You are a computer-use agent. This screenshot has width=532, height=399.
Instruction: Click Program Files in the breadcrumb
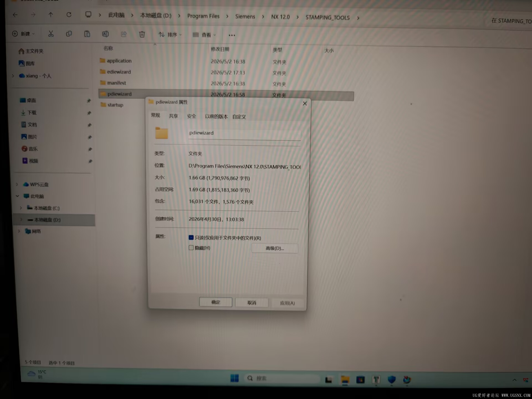[x=203, y=16]
